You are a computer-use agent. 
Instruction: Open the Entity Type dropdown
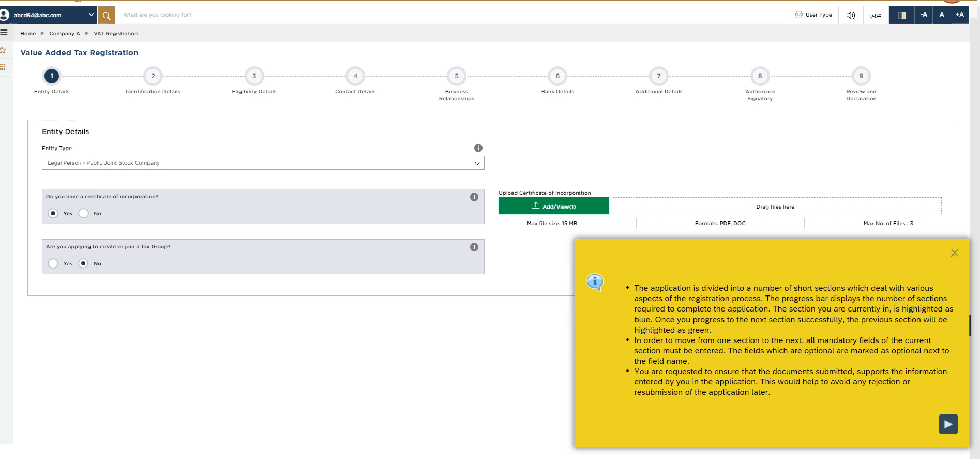click(x=263, y=163)
